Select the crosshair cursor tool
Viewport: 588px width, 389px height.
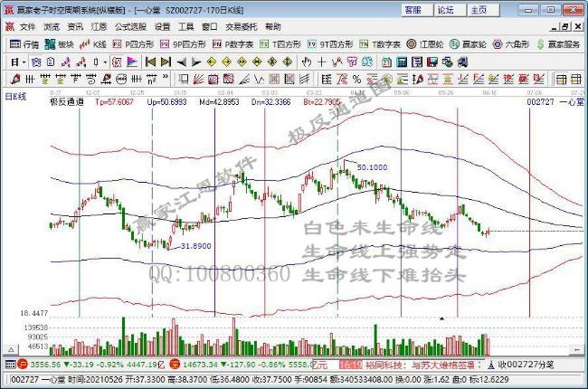[x=321, y=62]
